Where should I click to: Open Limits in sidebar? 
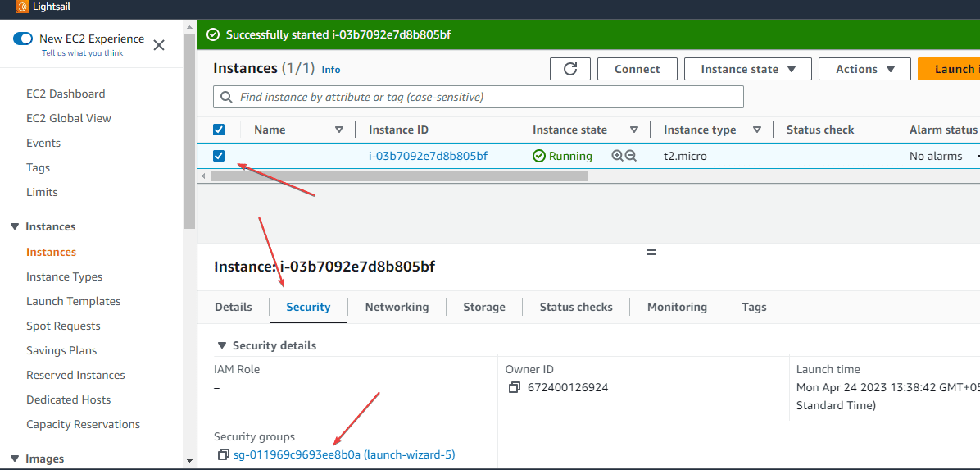[42, 192]
